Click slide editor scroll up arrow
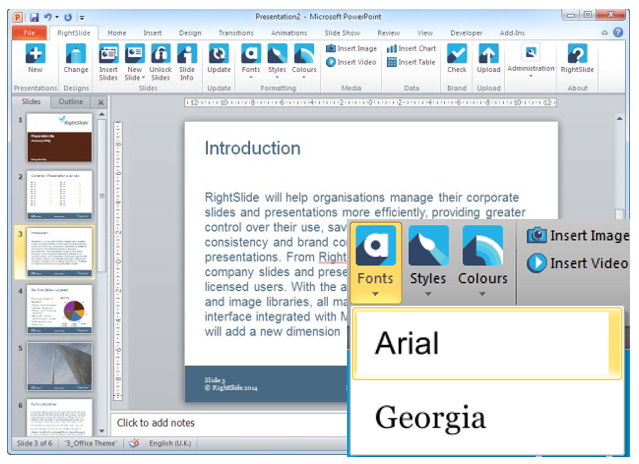The width and height of the screenshot is (639, 464). (619, 119)
